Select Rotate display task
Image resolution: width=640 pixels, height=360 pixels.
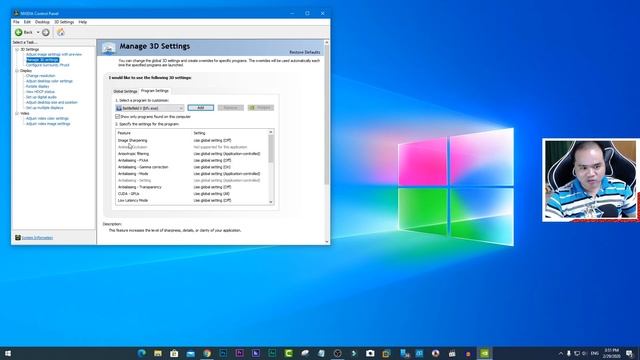coord(38,86)
